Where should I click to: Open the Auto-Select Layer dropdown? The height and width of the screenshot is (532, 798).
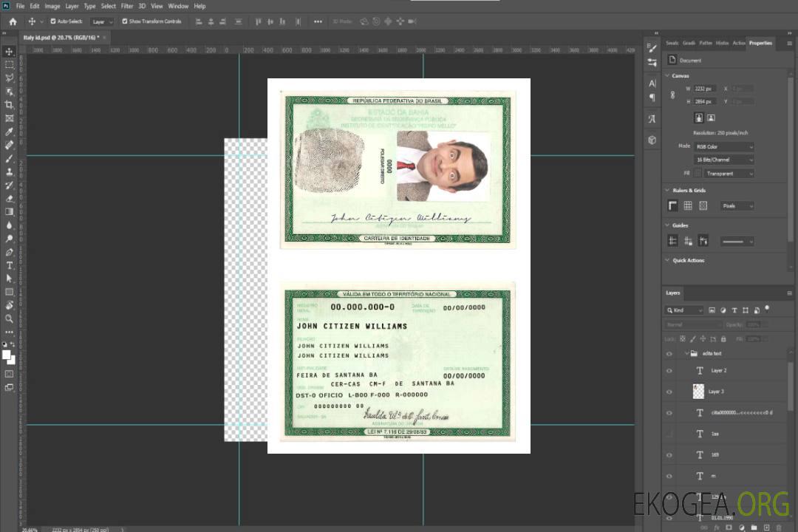(102, 22)
